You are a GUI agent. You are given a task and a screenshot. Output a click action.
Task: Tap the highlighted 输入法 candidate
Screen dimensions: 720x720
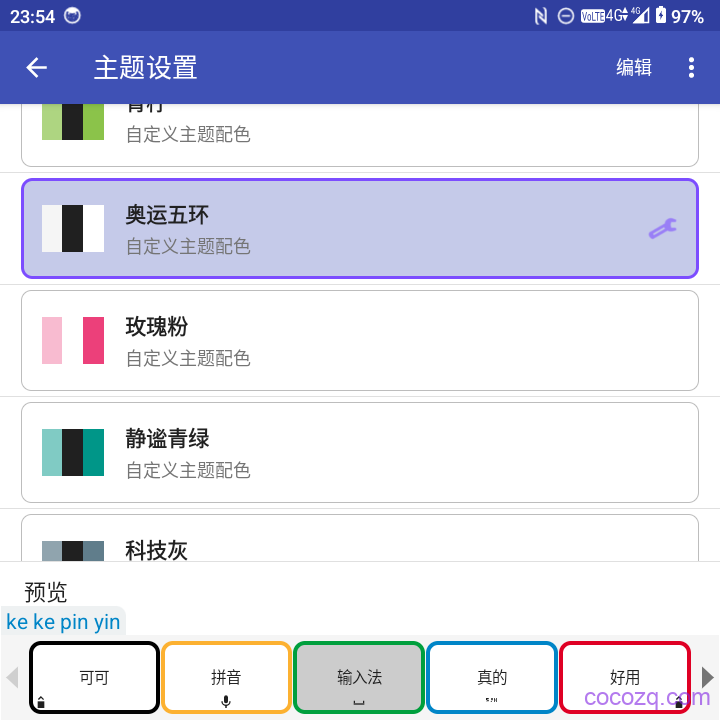(x=359, y=677)
